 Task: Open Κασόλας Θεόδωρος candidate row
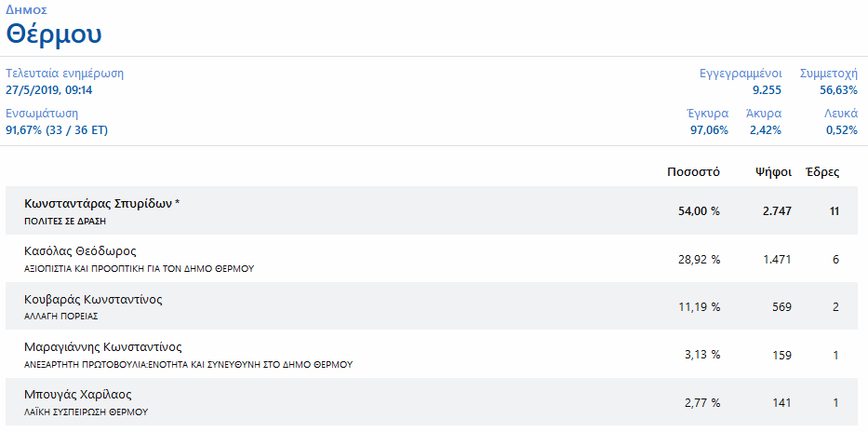(432, 259)
